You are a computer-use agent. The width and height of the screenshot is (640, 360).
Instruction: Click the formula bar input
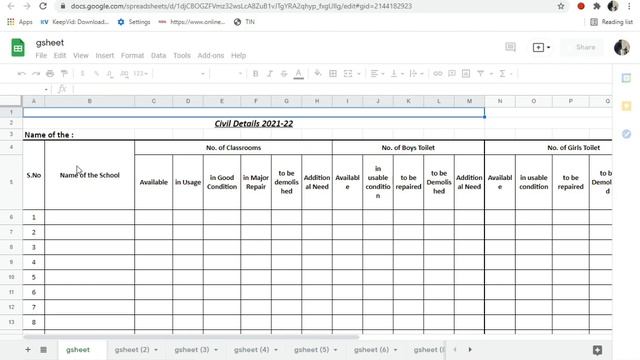[342, 89]
